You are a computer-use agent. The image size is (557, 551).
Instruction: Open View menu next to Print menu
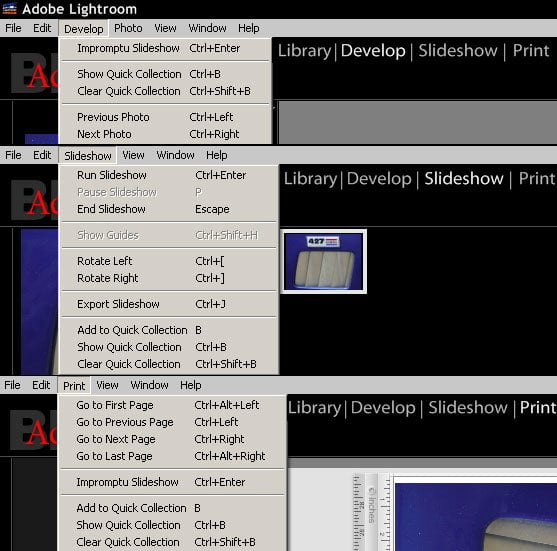coord(107,385)
